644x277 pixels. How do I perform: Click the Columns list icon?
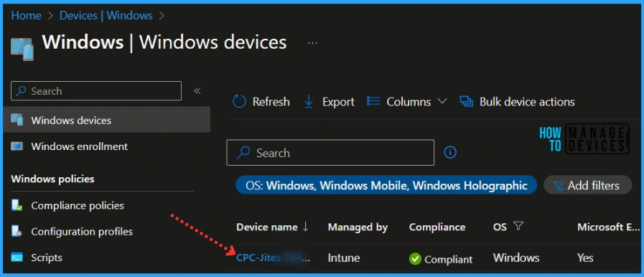click(x=373, y=101)
